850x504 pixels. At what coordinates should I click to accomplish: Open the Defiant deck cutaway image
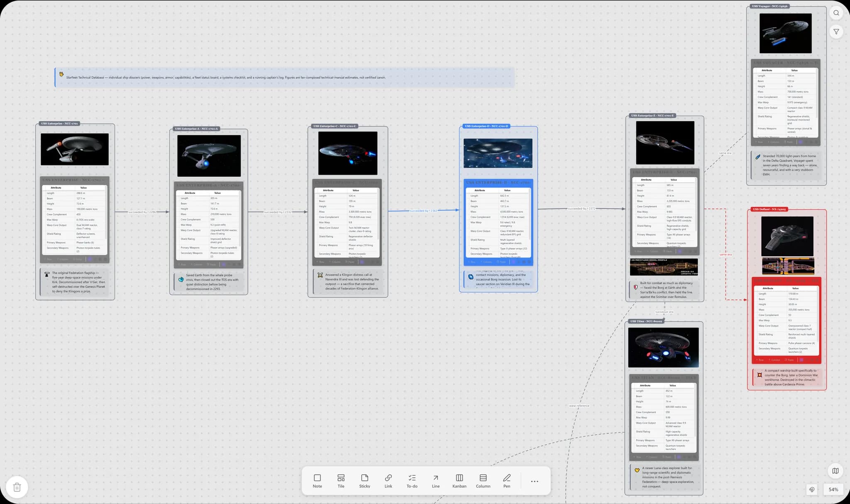788,266
